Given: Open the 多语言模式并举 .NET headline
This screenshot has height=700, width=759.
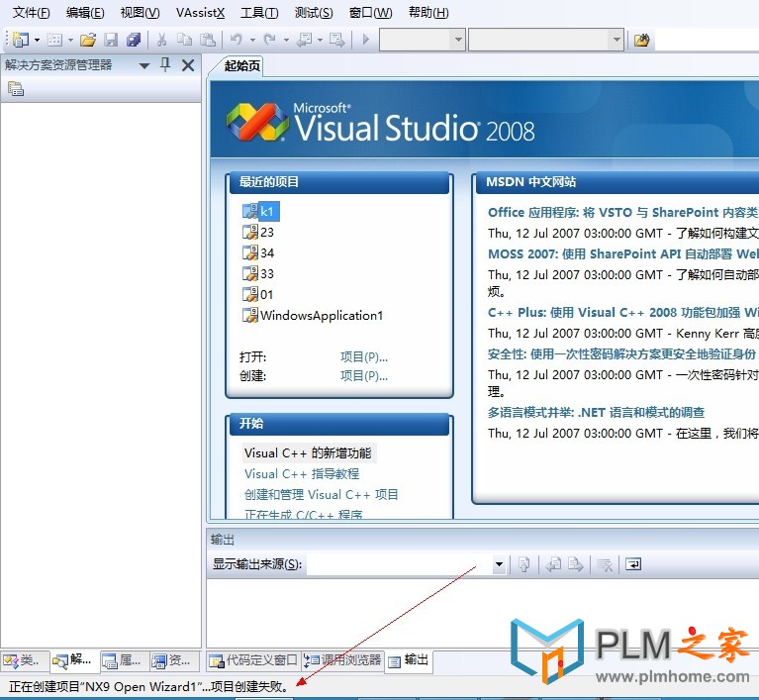Looking at the screenshot, I should pyautogui.click(x=596, y=412).
